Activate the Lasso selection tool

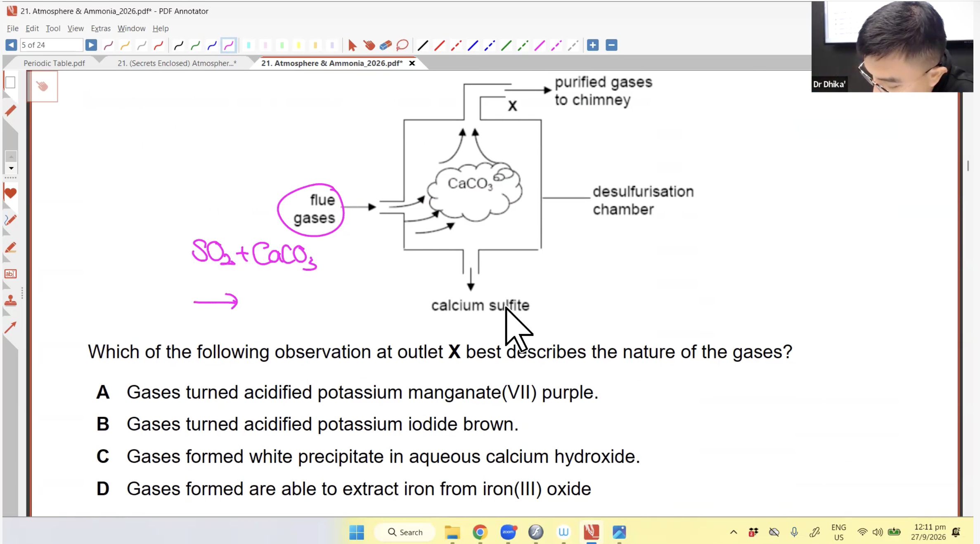tap(402, 45)
